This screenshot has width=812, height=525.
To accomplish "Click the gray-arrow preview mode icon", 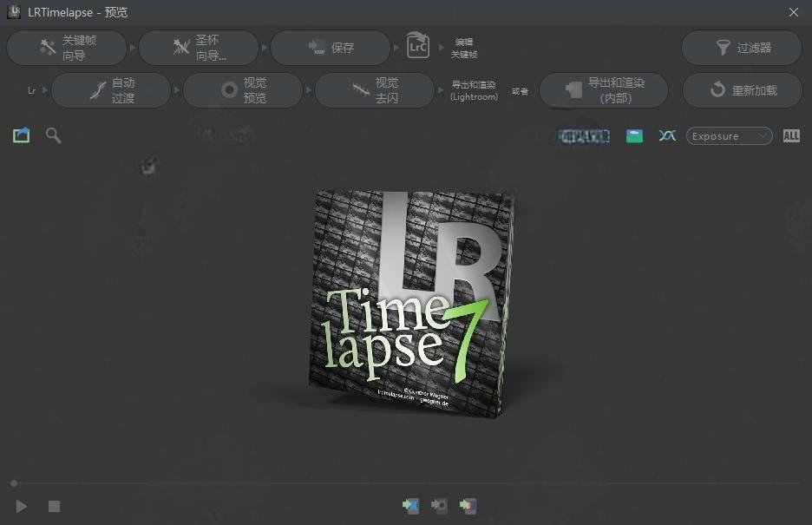I will (x=439, y=505).
